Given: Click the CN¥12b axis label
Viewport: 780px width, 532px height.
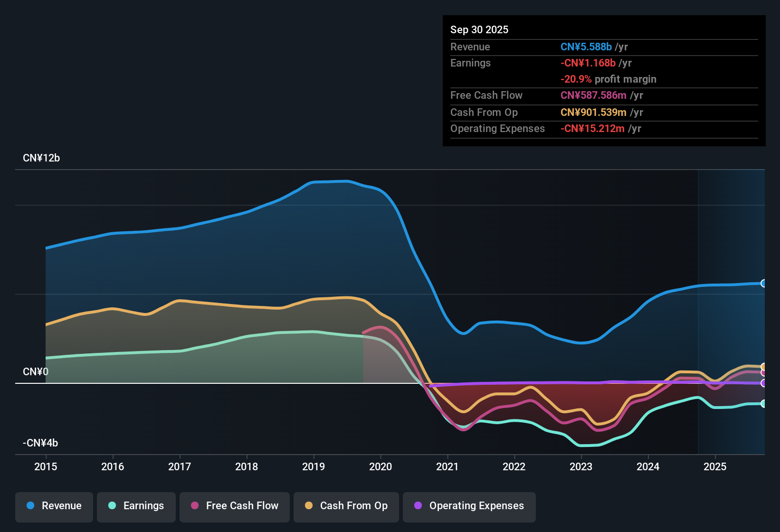Looking at the screenshot, I should (41, 158).
